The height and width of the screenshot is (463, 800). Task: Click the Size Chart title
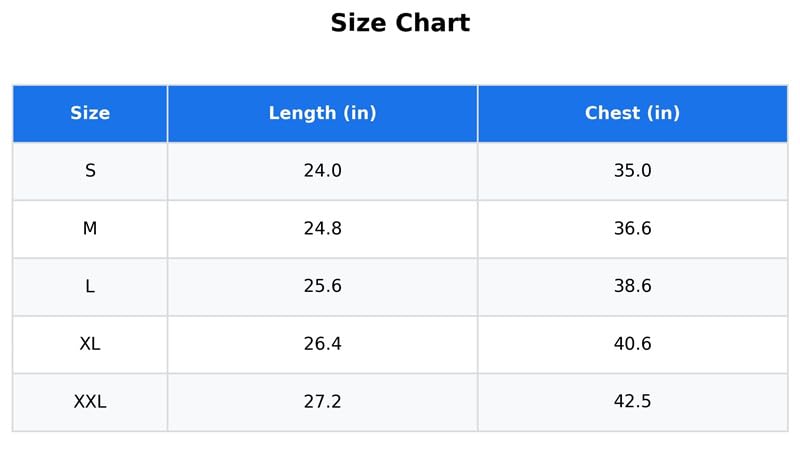[400, 23]
